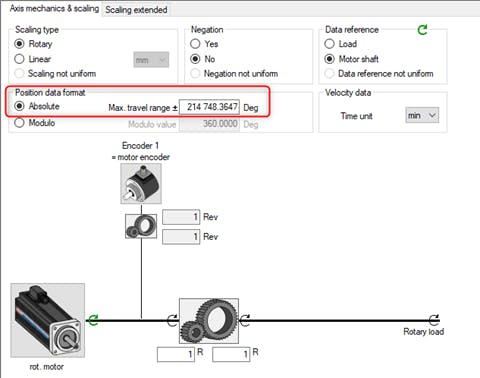The width and height of the screenshot is (480, 378).
Task: Click the Max. travel range label
Action: pos(143,108)
